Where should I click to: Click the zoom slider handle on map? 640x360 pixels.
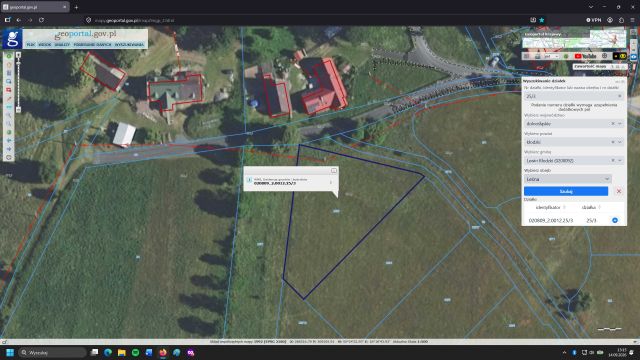pos(18,64)
